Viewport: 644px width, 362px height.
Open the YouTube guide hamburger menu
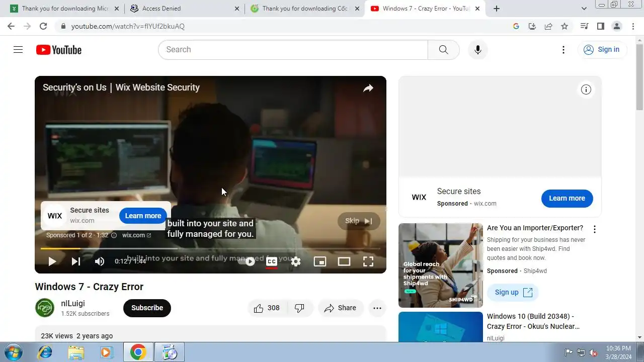tap(18, 49)
